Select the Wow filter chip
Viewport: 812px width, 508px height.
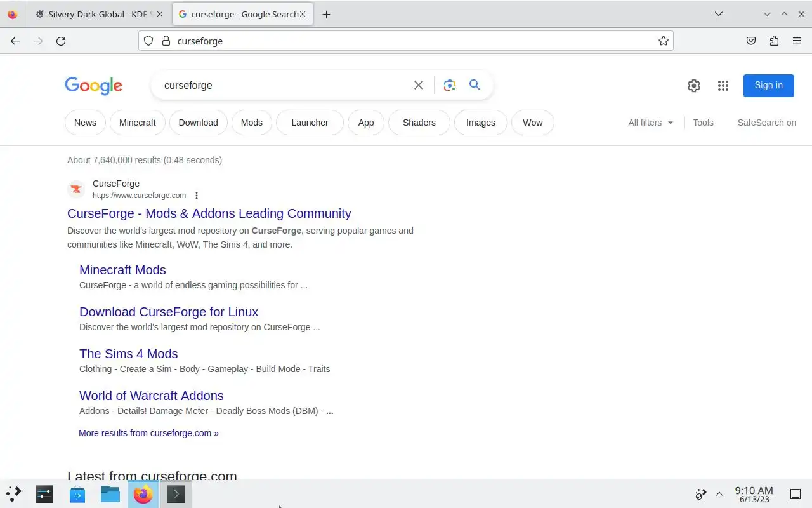533,123
